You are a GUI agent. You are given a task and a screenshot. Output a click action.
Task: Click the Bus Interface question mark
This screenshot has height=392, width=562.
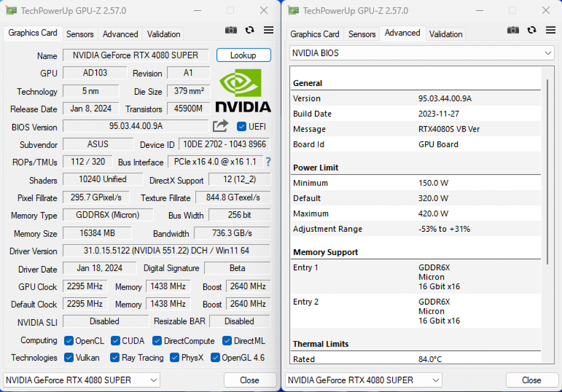(x=268, y=162)
